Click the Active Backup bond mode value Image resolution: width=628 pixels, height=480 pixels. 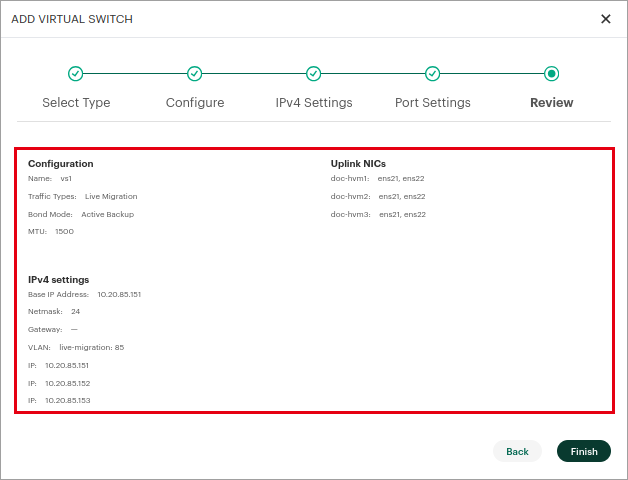coord(107,214)
